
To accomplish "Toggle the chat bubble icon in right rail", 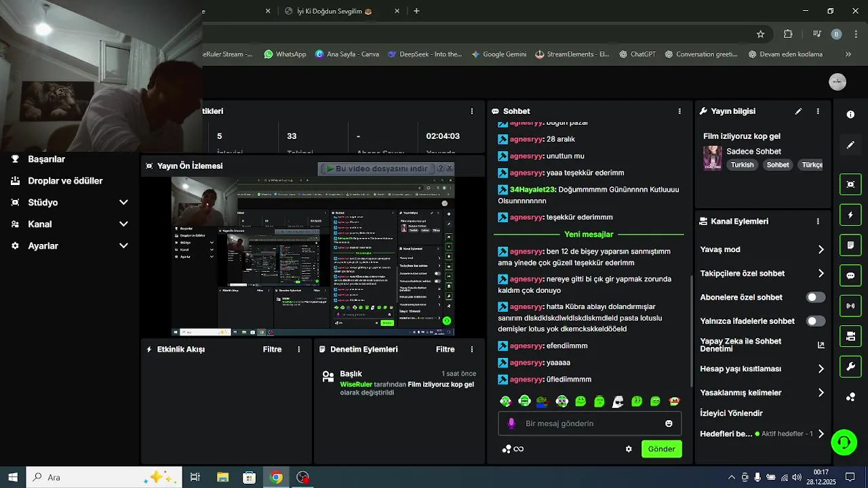I will click(x=850, y=275).
